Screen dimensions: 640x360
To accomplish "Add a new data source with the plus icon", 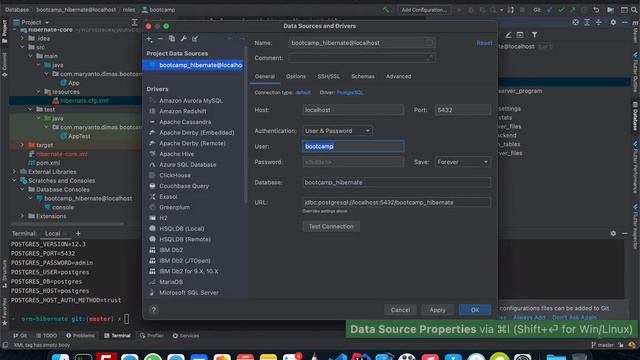I will pyautogui.click(x=149, y=39).
